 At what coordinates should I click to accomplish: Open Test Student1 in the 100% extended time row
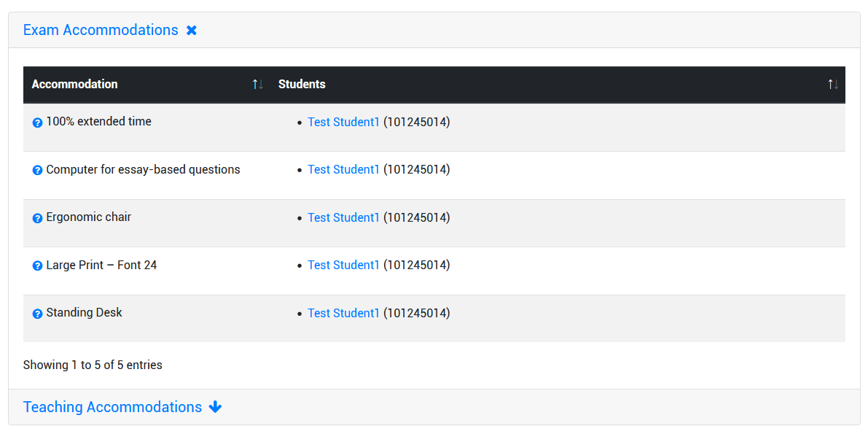343,122
